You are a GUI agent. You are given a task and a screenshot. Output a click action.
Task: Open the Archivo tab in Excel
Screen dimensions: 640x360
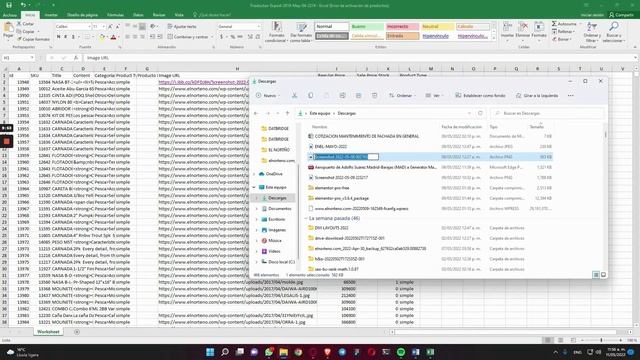9,15
